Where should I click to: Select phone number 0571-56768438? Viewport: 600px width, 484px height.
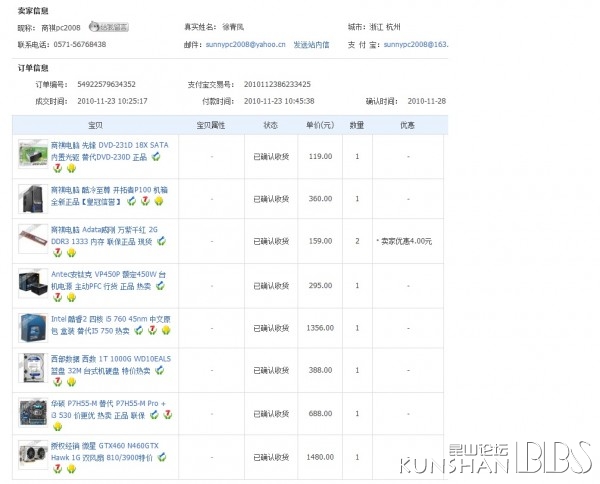(x=80, y=44)
